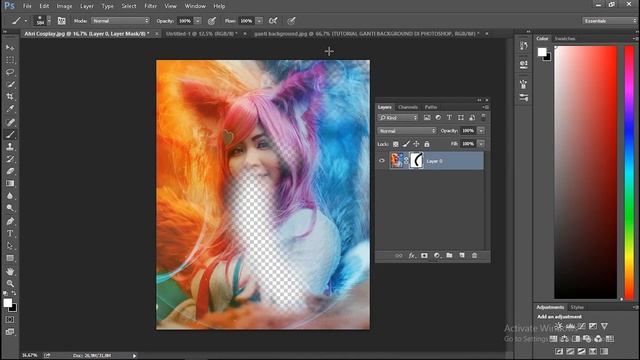Select the Eraser tool

click(10, 171)
